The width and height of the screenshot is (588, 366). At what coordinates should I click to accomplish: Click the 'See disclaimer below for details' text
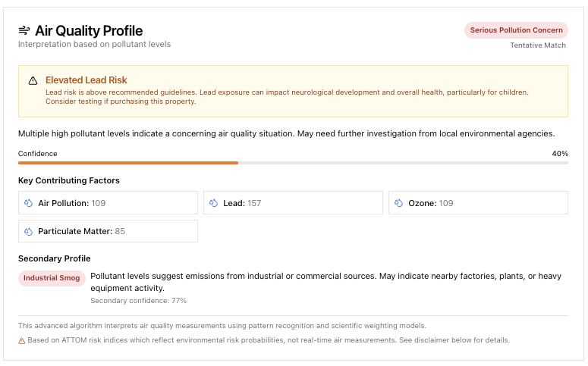point(454,340)
